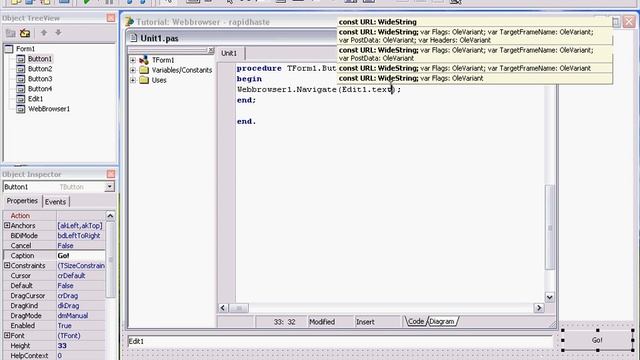Viewport: 640px width, 360px height.
Task: Click the 'begin' keyword in the code
Action: click(x=249, y=79)
